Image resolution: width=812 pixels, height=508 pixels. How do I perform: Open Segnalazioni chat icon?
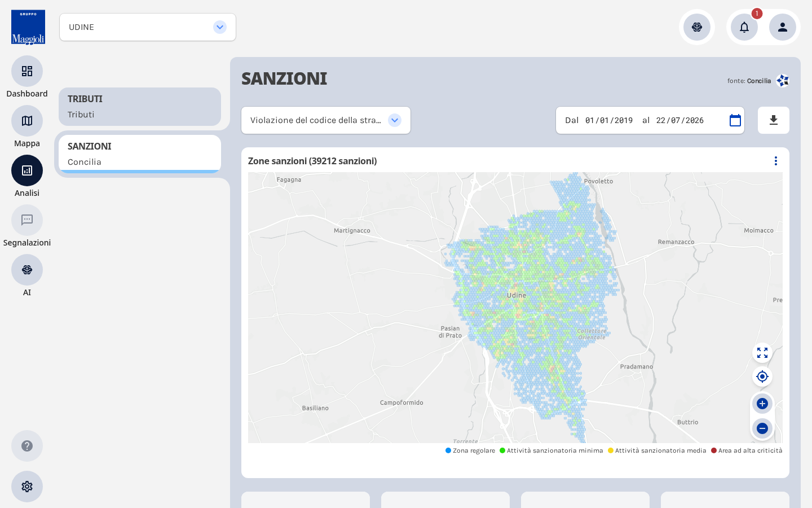(27, 220)
